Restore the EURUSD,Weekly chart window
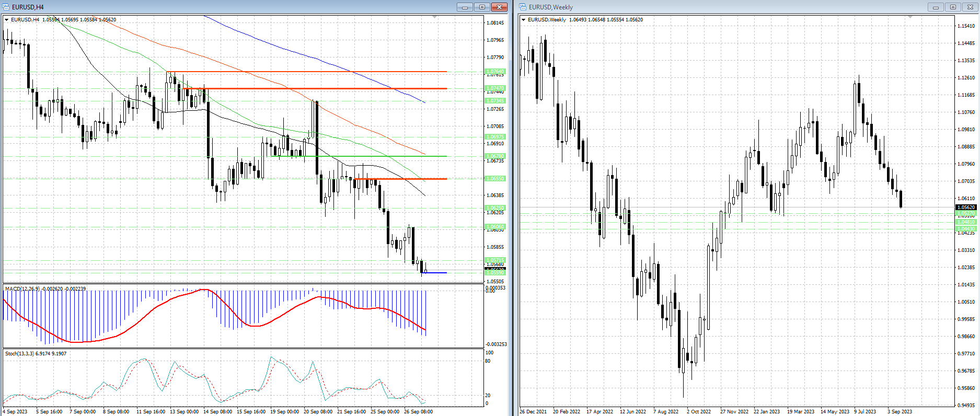 coord(953,7)
